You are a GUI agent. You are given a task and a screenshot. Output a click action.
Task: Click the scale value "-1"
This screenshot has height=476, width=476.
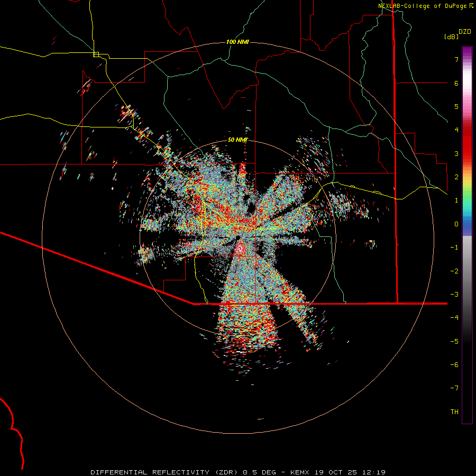[454, 248]
